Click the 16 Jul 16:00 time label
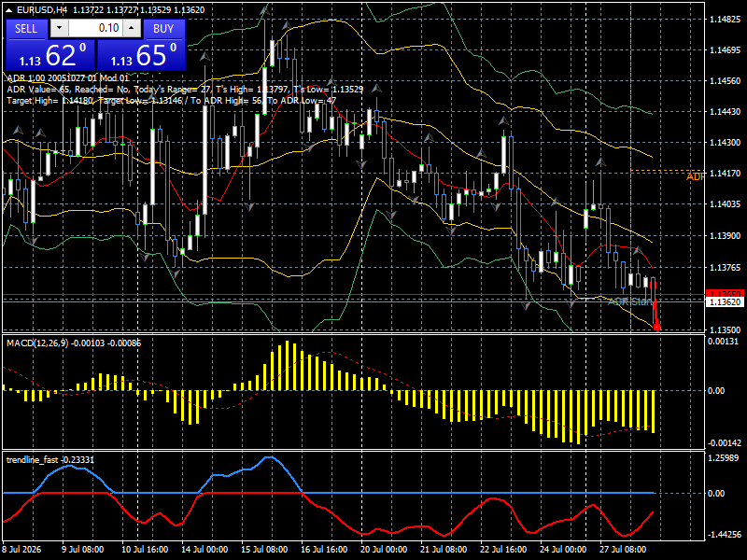This screenshot has height=560, width=747. coord(324,549)
